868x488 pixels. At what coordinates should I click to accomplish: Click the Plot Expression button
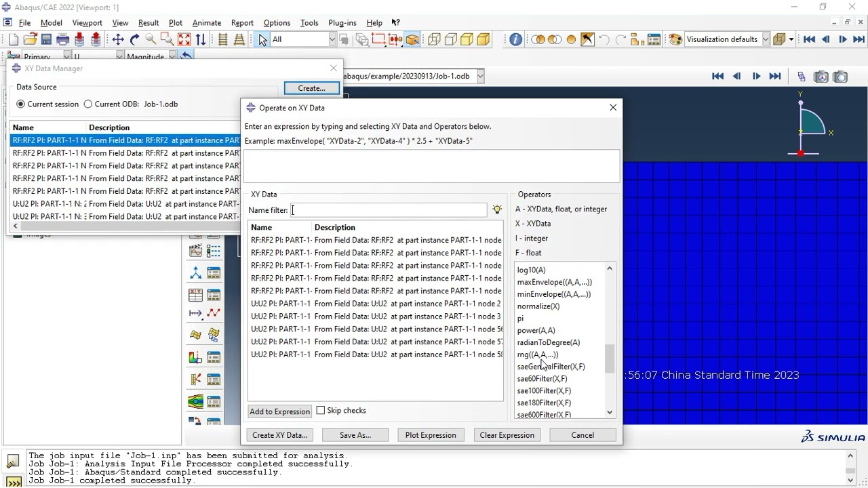point(431,435)
